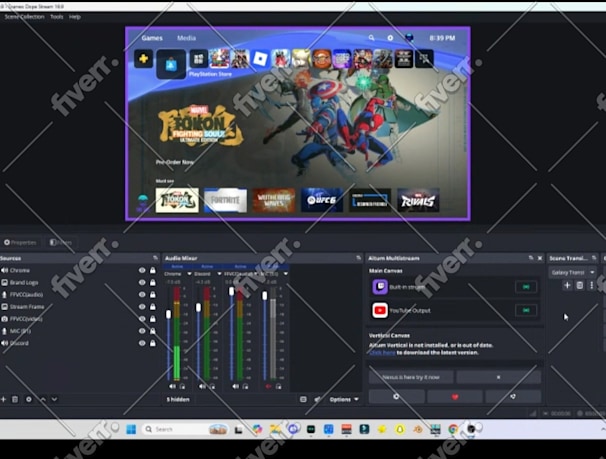This screenshot has width=606, height=459.
Task: Toggle lock on Discord source
Action: pos(153,343)
